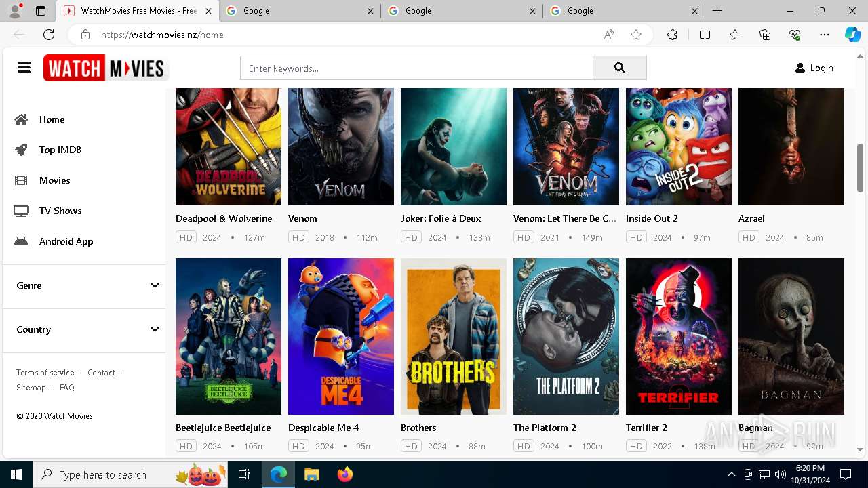Click the Sitemap link

[x=31, y=388]
